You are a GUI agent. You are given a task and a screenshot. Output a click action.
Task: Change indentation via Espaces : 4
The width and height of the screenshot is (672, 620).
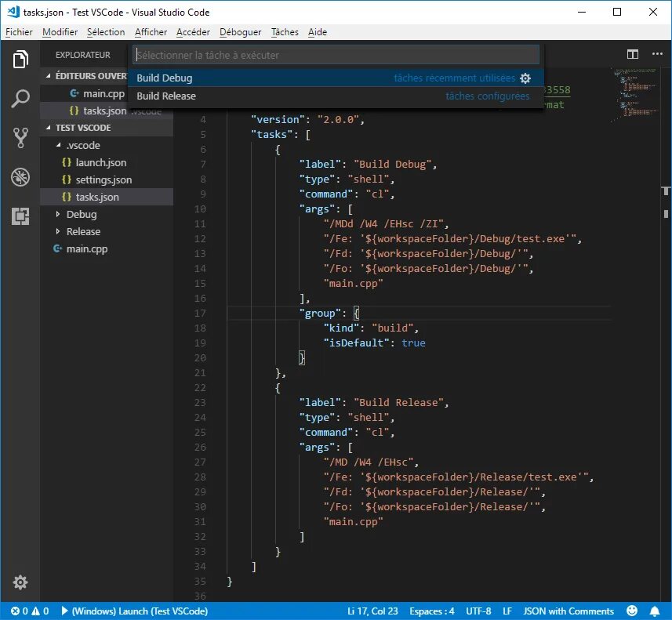431,611
